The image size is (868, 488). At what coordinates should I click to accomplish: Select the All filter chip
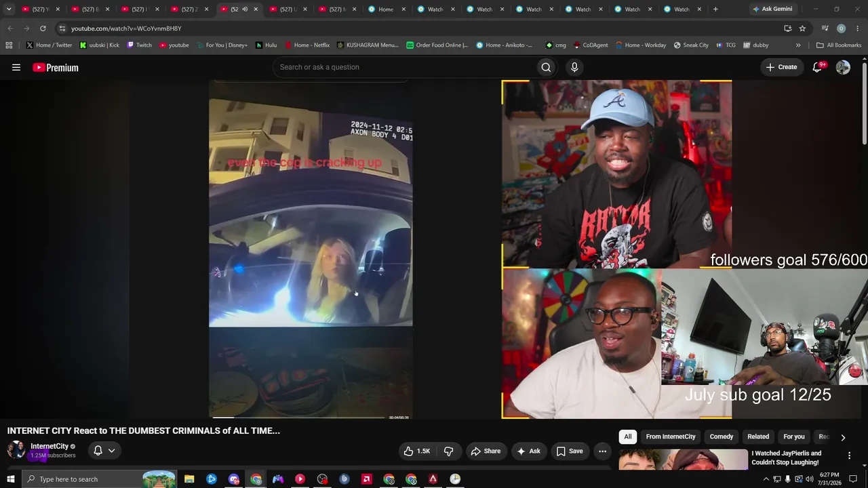pos(628,437)
